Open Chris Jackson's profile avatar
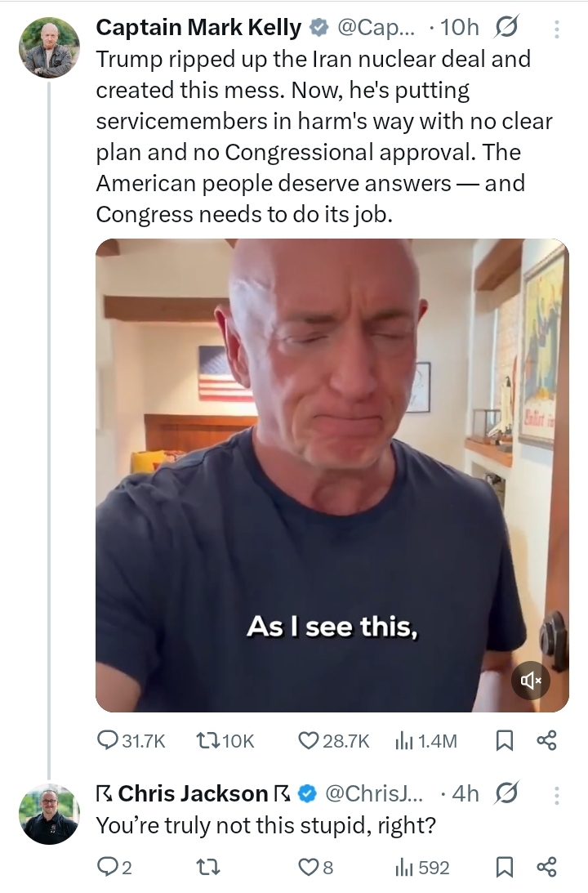The image size is (588, 893). click(49, 814)
